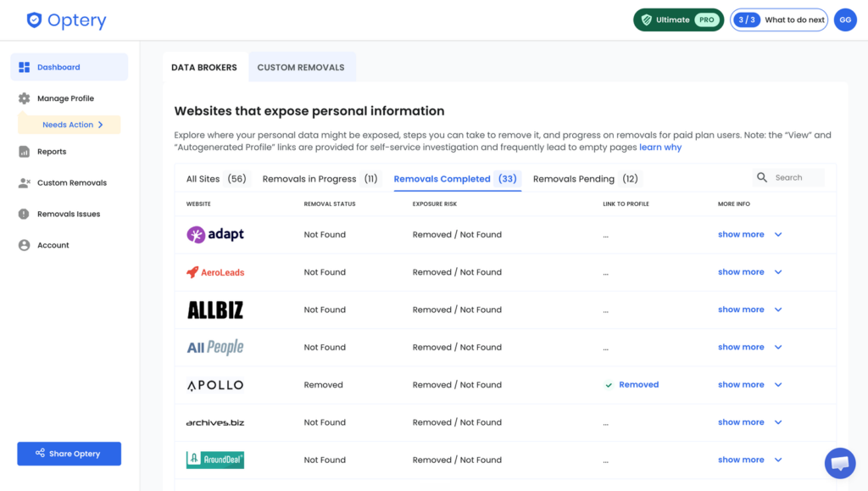Expand show more chevron for All People
The height and width of the screenshot is (491, 868).
click(x=778, y=347)
